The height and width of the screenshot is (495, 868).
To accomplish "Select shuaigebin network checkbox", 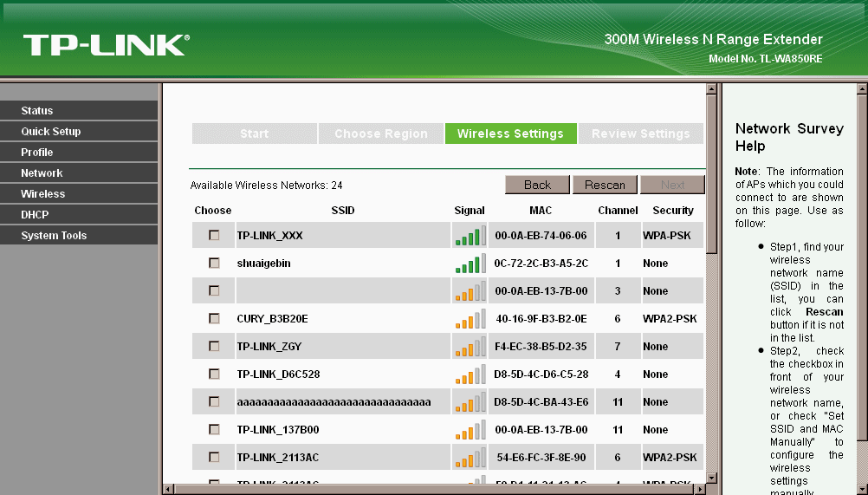I will [214, 263].
